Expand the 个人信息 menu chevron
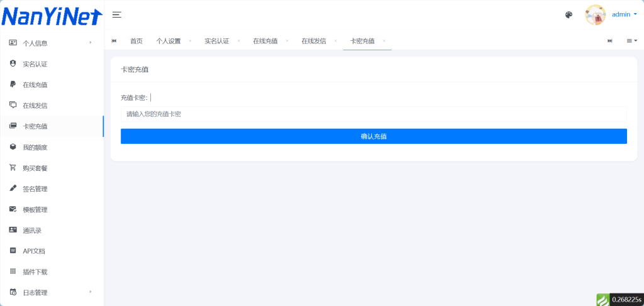The image size is (644, 306). (x=91, y=42)
